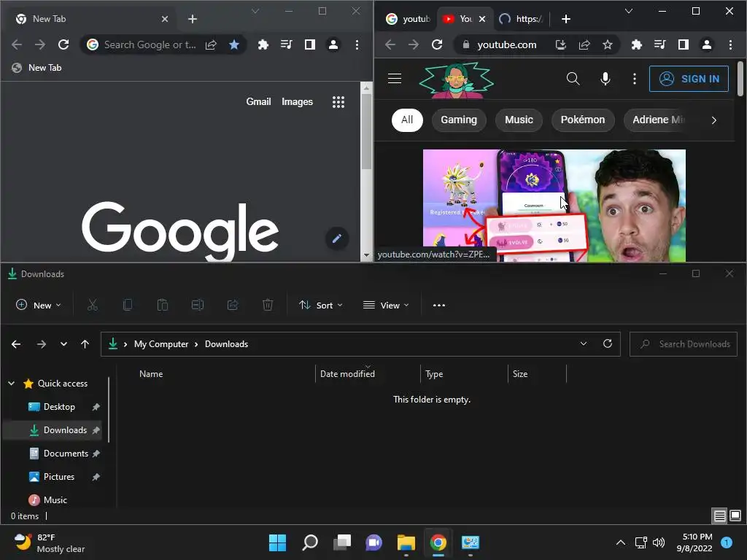Open the profile icon in New Tab Chrome window

click(x=333, y=44)
